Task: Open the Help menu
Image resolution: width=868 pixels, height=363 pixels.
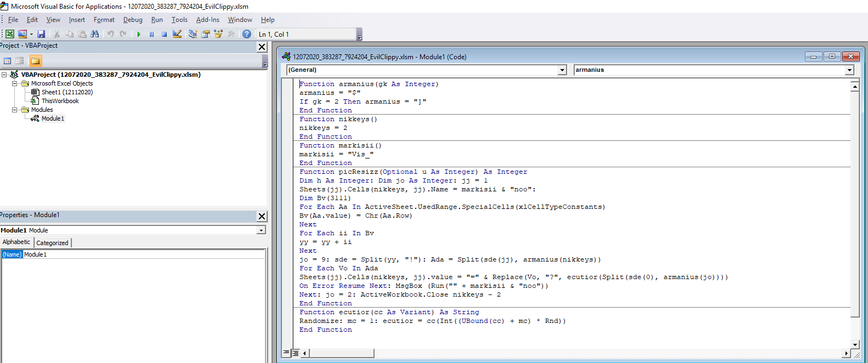Action: pos(268,20)
